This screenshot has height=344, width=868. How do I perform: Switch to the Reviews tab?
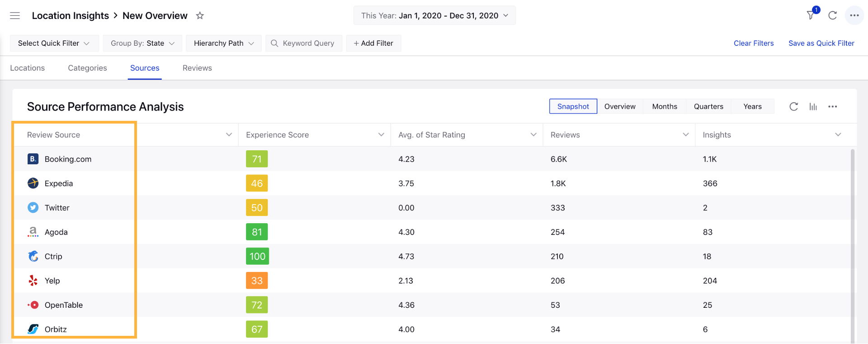pos(197,68)
